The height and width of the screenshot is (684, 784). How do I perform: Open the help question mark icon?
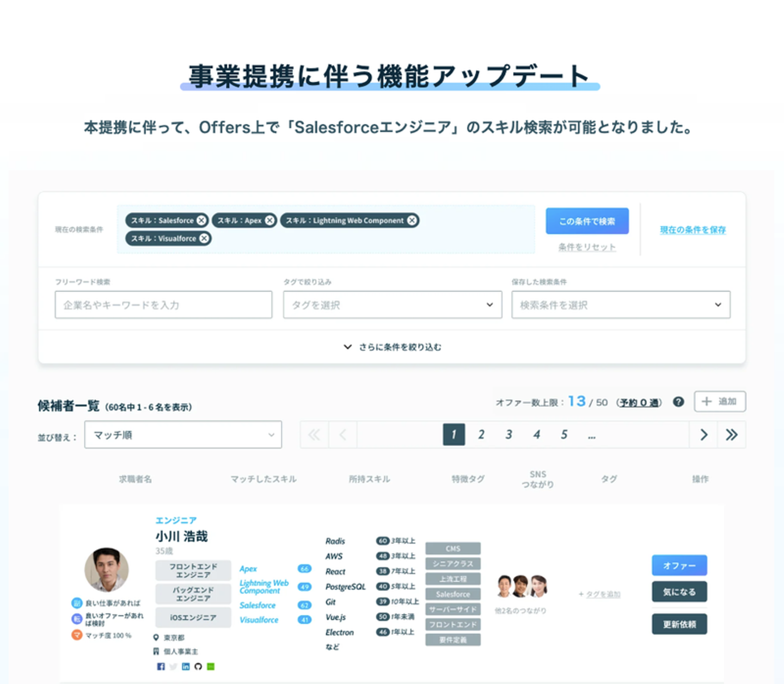678,402
